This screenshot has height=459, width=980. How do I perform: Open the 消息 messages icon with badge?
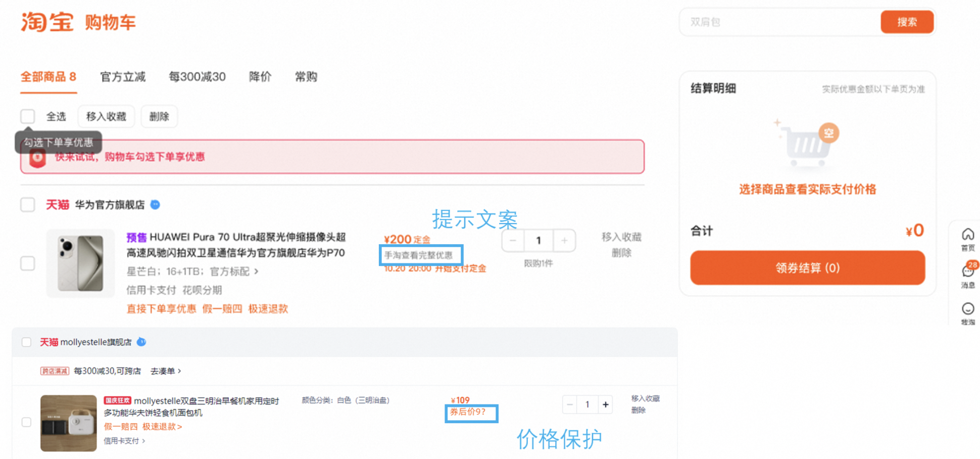pyautogui.click(x=968, y=275)
